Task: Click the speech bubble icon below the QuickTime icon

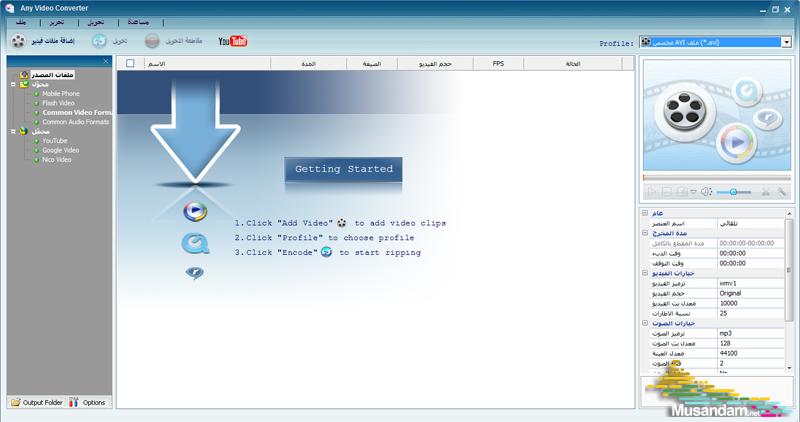Action: click(194, 273)
